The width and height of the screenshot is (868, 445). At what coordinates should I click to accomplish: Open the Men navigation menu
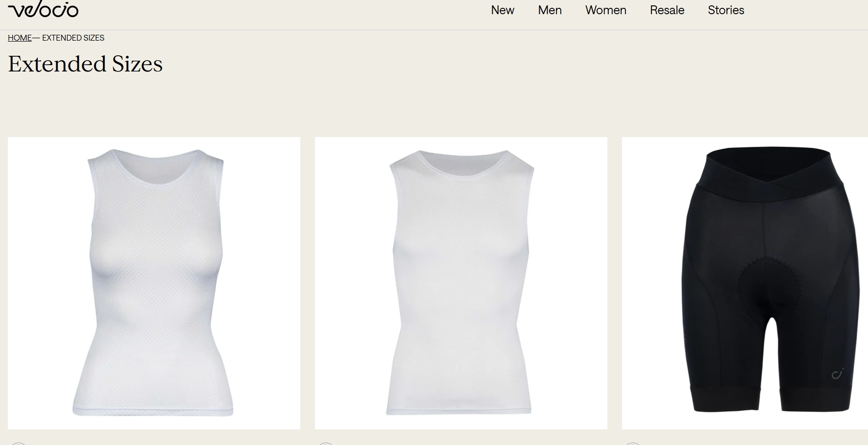pos(550,10)
